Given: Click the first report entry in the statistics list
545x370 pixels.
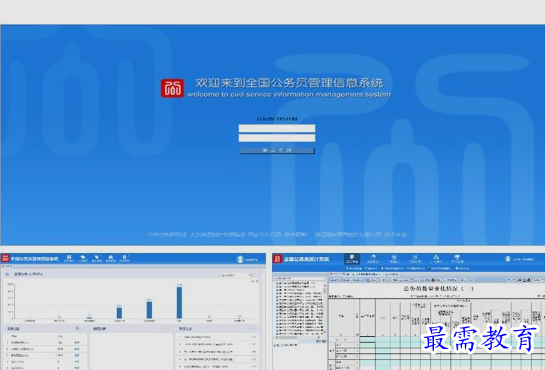Looking at the screenshot, I should tap(295, 283).
